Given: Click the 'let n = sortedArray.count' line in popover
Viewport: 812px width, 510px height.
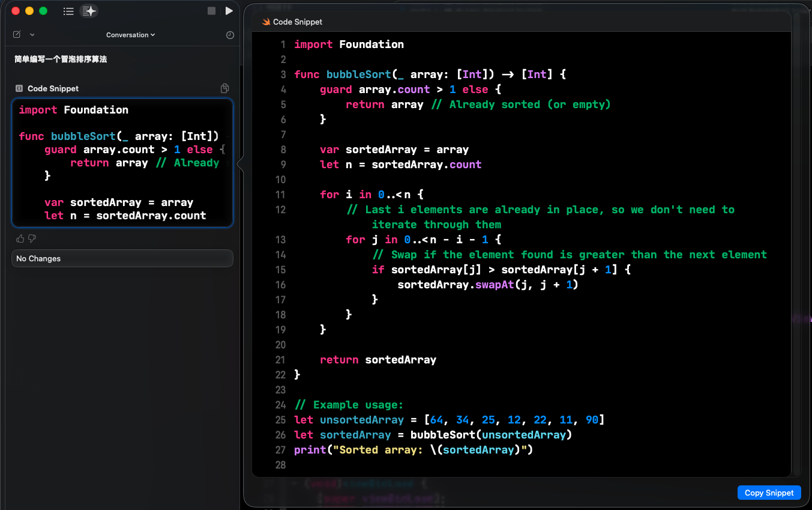Looking at the screenshot, I should tap(400, 165).
